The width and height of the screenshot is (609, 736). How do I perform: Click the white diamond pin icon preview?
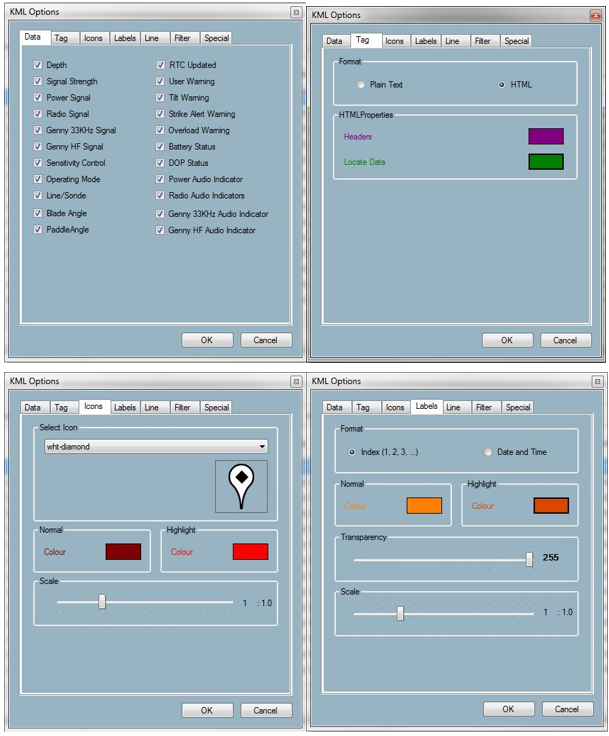tap(241, 486)
